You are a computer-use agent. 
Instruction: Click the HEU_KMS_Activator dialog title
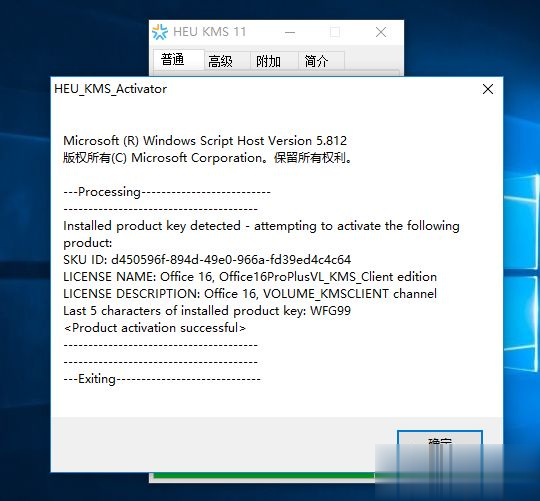[111, 89]
